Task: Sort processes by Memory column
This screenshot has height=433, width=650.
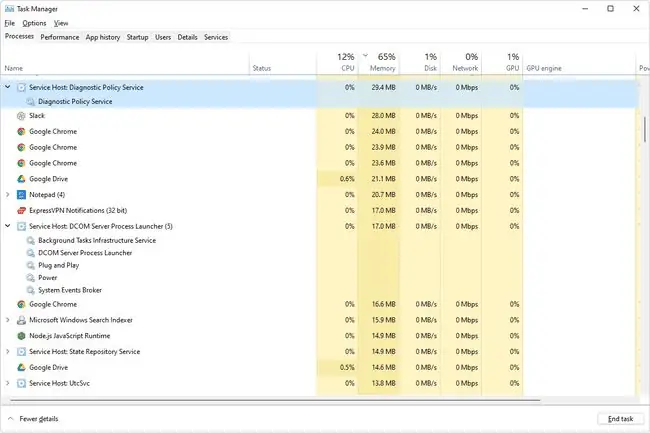Action: [x=378, y=63]
